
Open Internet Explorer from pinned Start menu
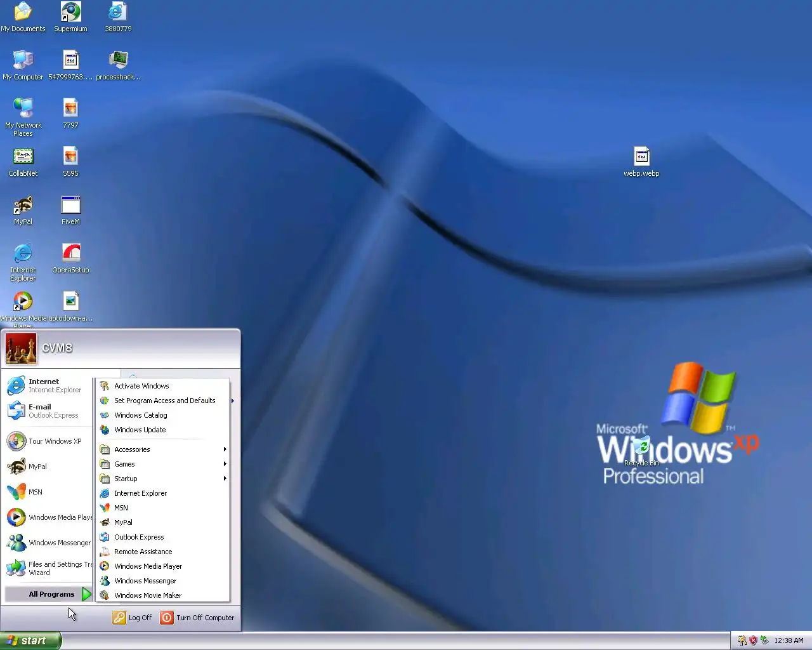pos(48,385)
